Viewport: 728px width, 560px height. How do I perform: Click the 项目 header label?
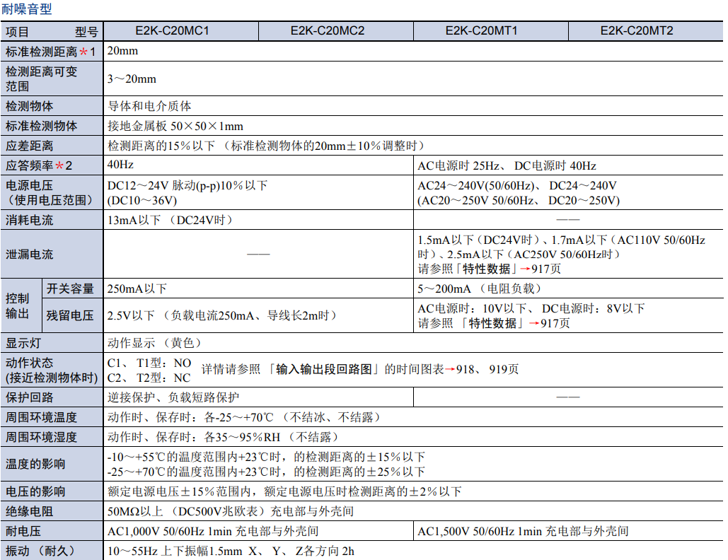pyautogui.click(x=17, y=32)
